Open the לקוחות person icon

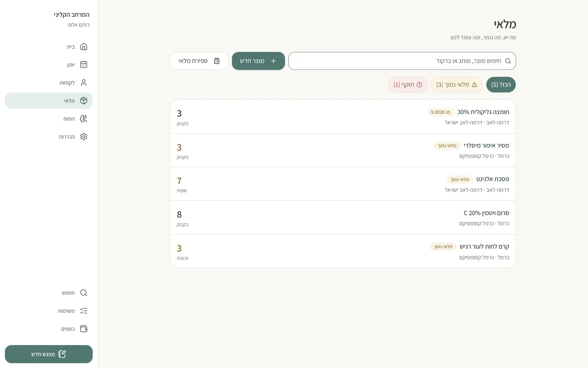coord(84,82)
